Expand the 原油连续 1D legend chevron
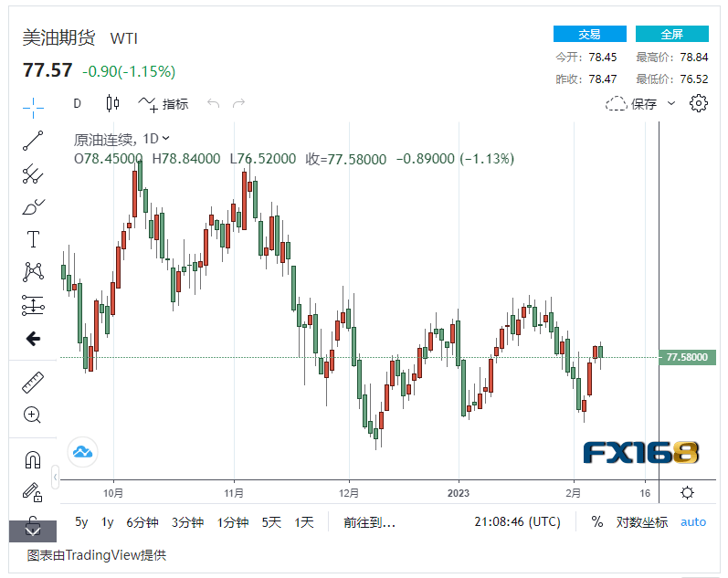This screenshot has height=578, width=728. (x=165, y=139)
